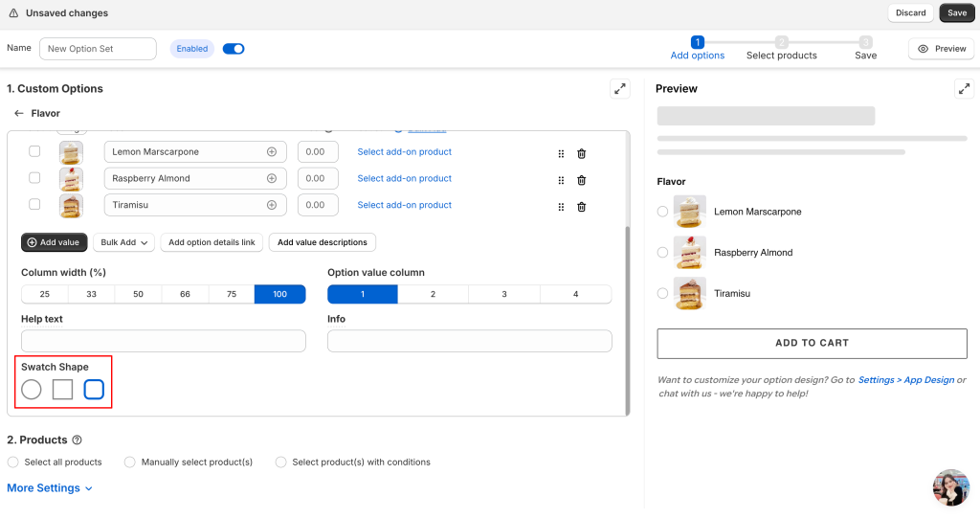The height and width of the screenshot is (519, 980).
Task: Click trash icon for Raspberry Almond row
Action: pos(581,180)
